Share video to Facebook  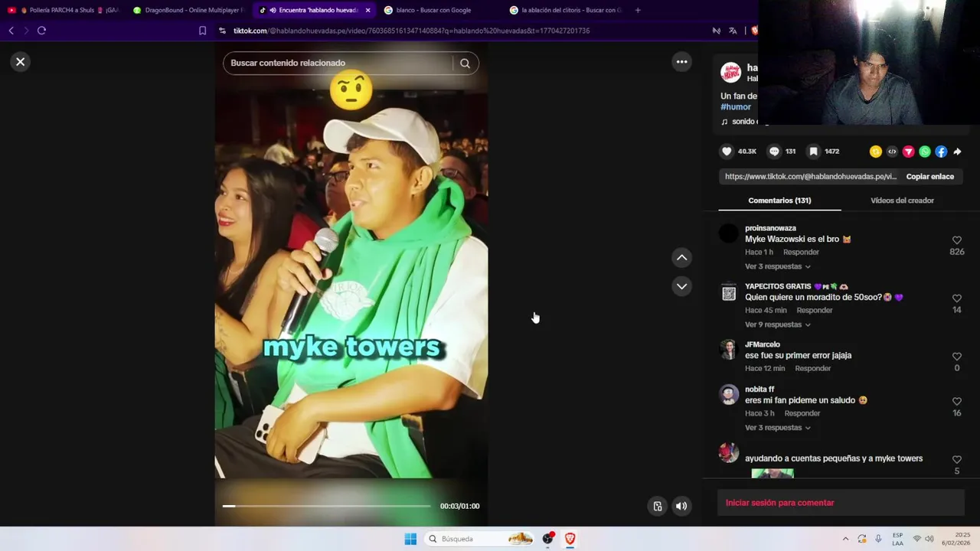click(x=941, y=152)
